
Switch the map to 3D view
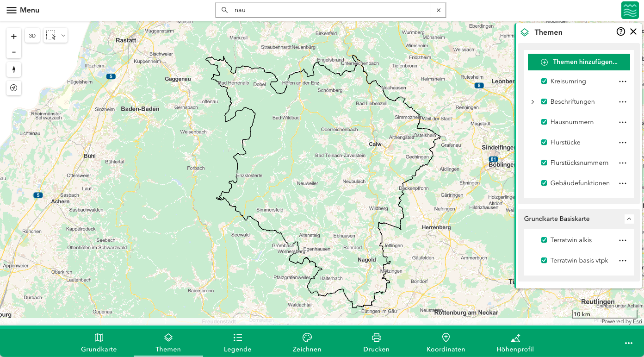(32, 35)
